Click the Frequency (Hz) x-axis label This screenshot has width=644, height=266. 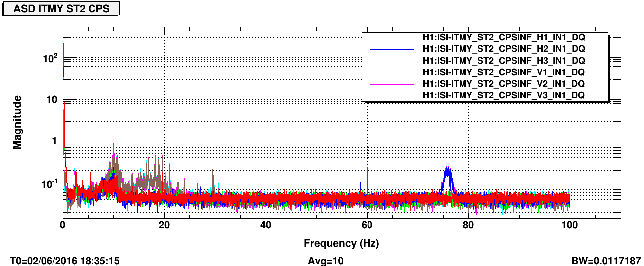(341, 244)
